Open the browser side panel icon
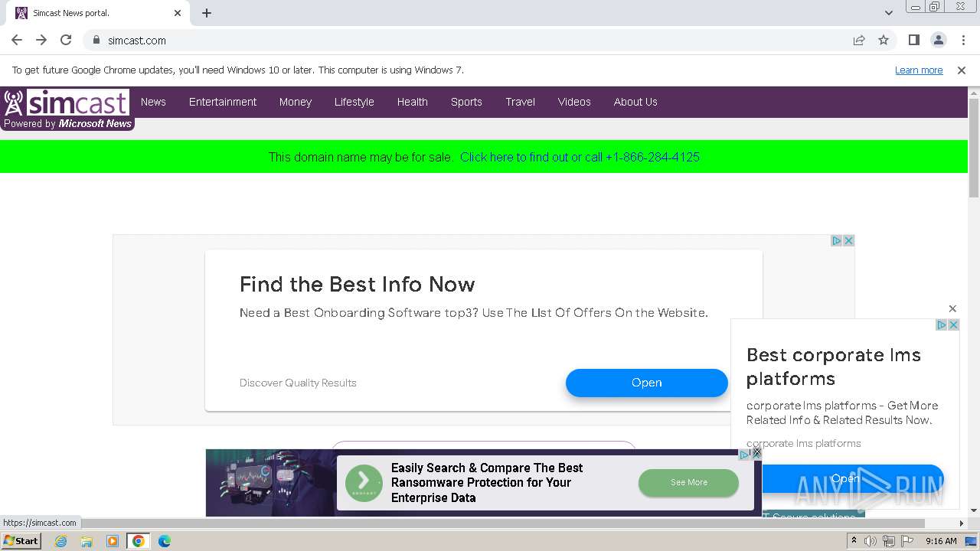The image size is (980, 551). [913, 40]
